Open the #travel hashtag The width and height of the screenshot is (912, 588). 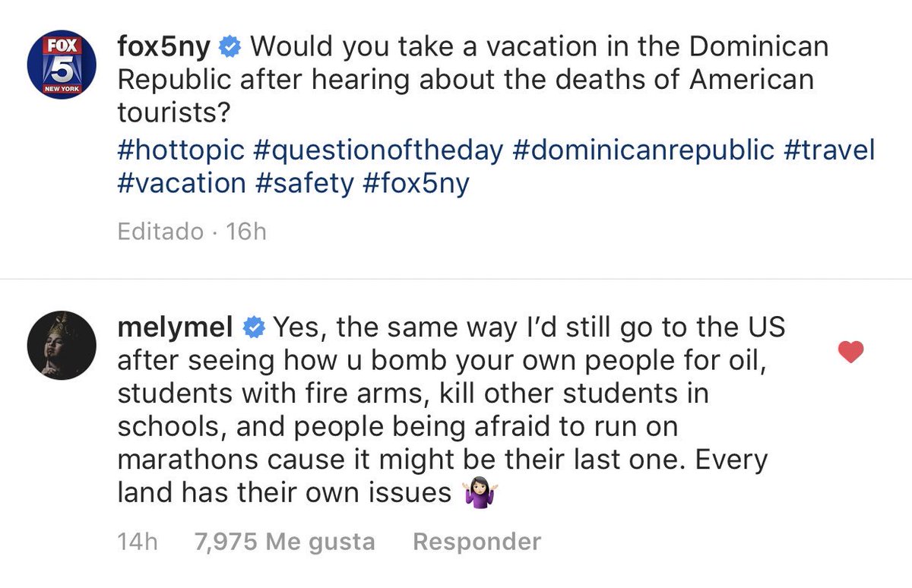[829, 149]
